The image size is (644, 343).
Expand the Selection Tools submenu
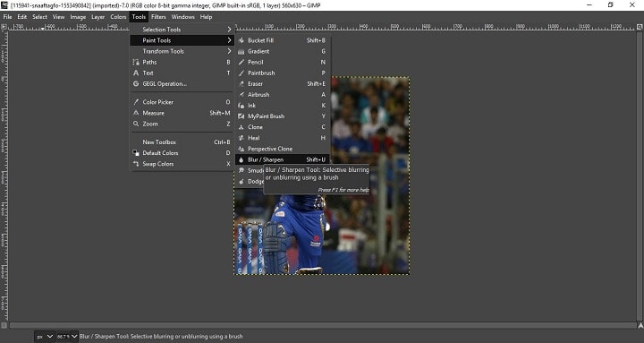click(182, 30)
